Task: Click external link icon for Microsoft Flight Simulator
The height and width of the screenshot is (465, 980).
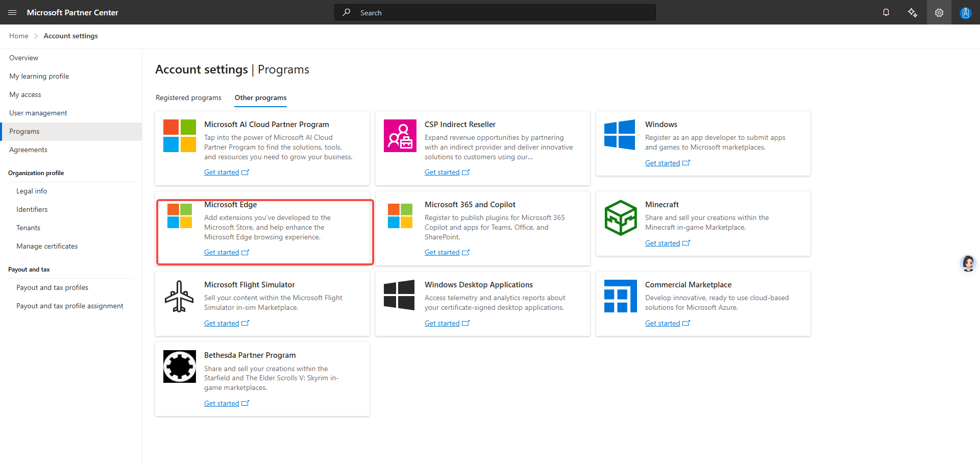Action: click(245, 323)
